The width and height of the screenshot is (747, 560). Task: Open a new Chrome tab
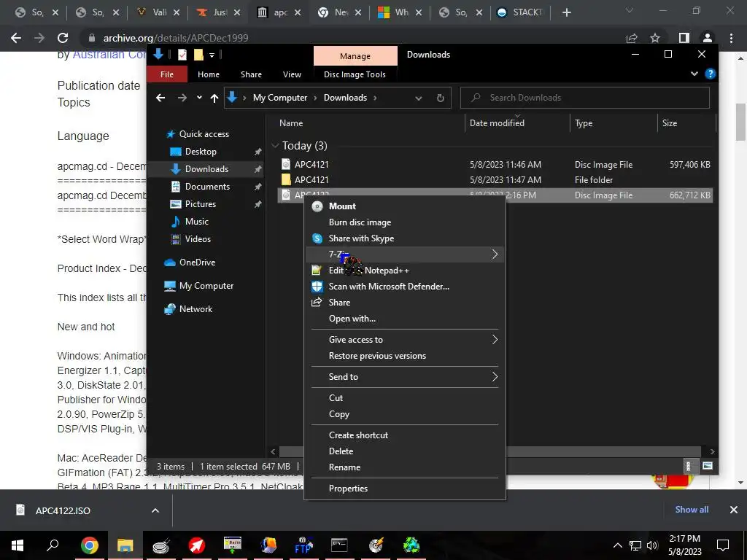(x=566, y=13)
